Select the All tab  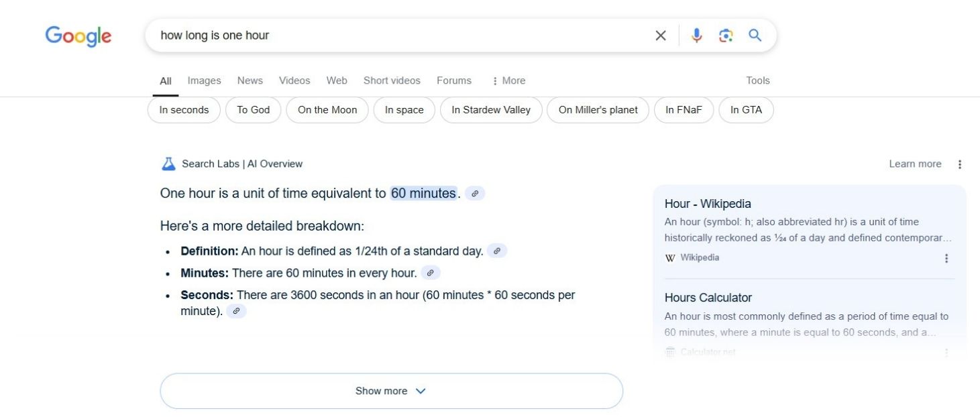tap(166, 80)
